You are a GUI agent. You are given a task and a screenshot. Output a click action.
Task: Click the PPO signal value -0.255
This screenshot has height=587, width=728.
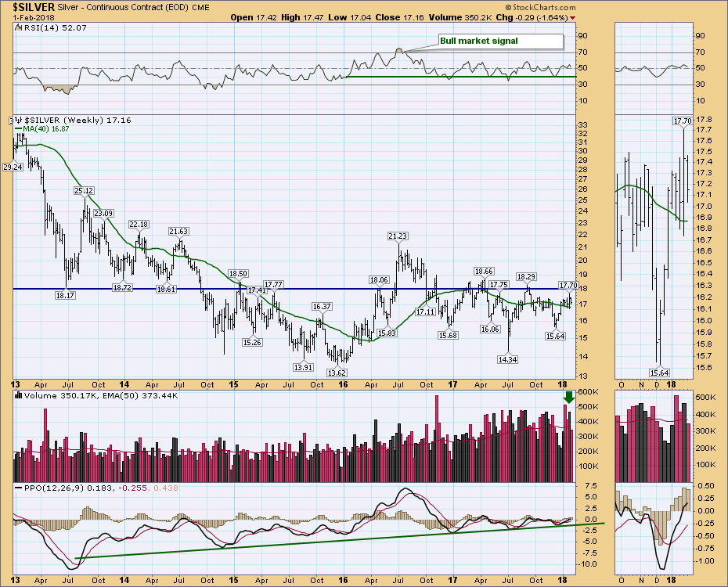[133, 488]
